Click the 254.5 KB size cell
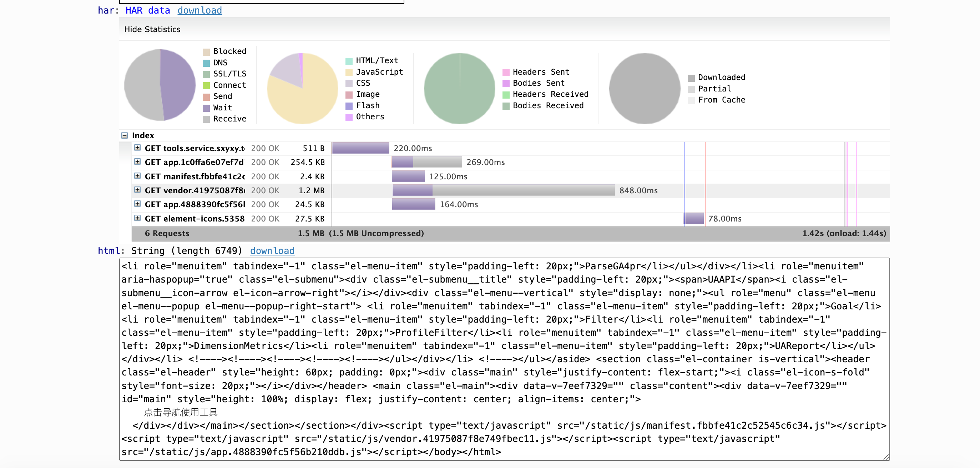This screenshot has height=468, width=980. [307, 162]
